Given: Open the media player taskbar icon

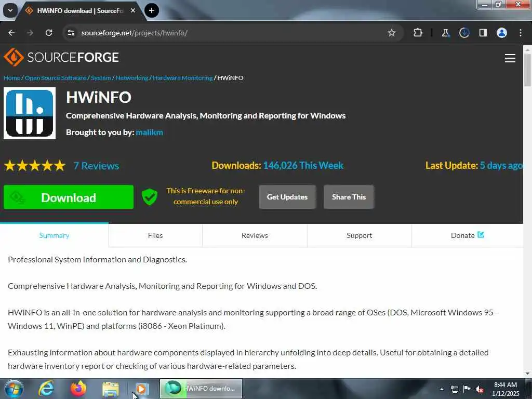Looking at the screenshot, I should (x=142, y=389).
